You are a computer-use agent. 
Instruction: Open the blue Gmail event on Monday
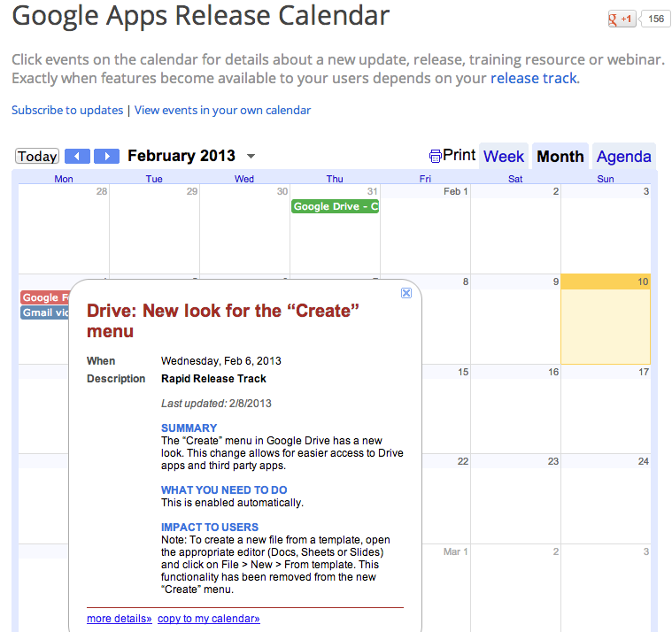pyautogui.click(x=44, y=312)
